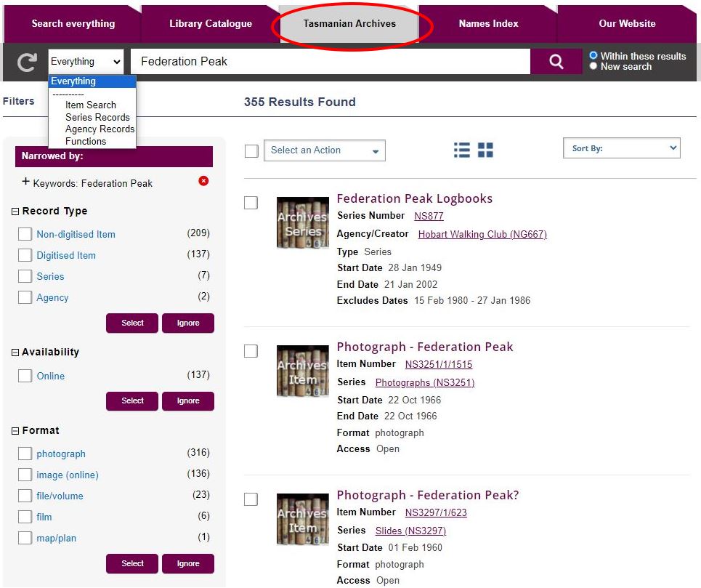Switch to grid view icon

point(485,150)
